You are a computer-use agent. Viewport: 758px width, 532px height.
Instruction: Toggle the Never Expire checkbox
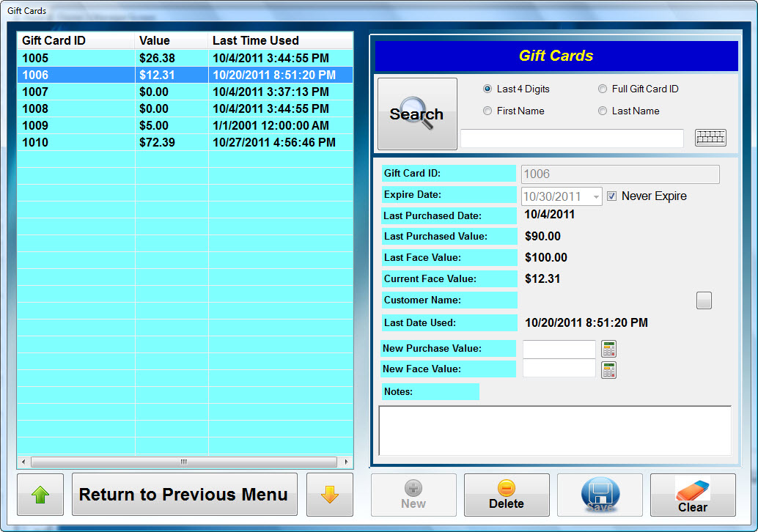pos(612,196)
